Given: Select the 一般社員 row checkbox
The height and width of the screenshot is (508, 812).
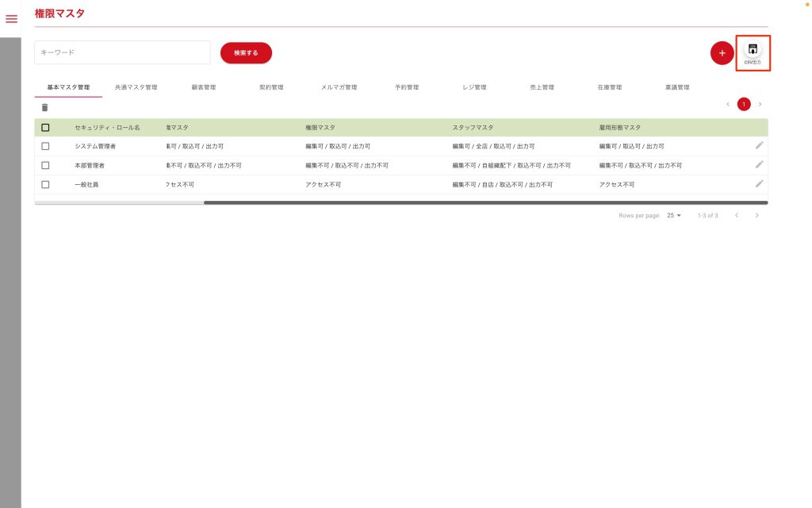Looking at the screenshot, I should [45, 184].
